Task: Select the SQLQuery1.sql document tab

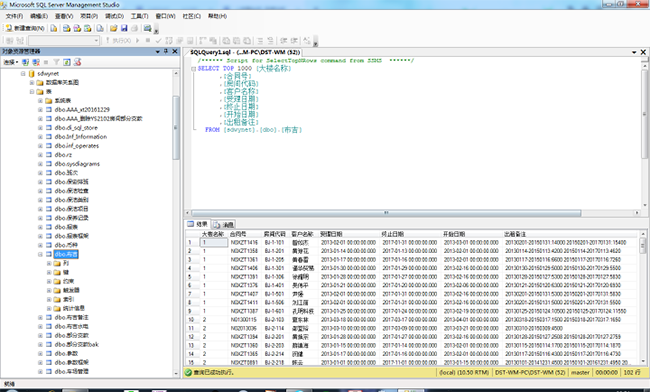Action: (x=245, y=52)
